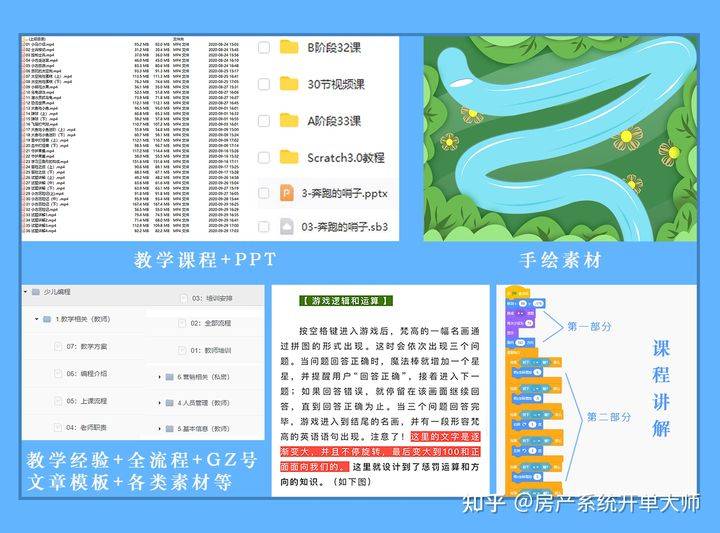Expand the 4.人员管理（教师） node arrow
The image size is (720, 533).
(159, 403)
